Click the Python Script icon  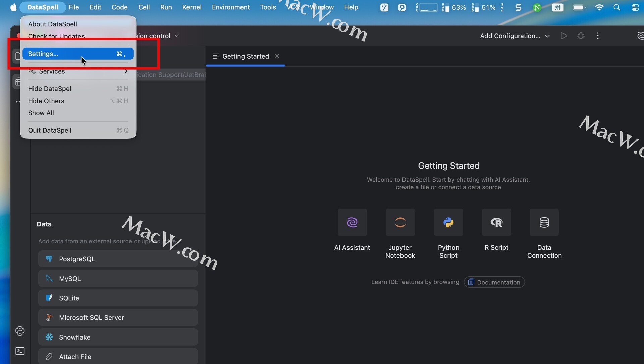[448, 222]
